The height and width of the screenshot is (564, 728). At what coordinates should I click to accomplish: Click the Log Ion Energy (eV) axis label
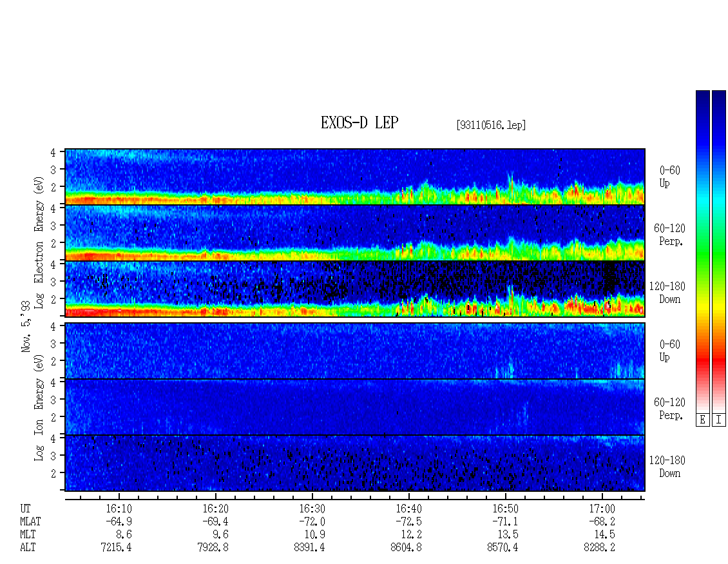[x=39, y=407]
